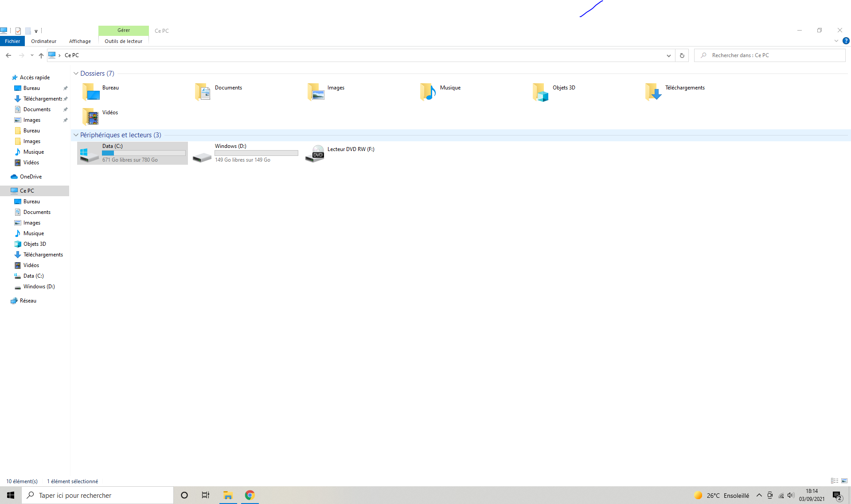Click the Data (C:) storage usage bar
This screenshot has height=504, width=851.
tap(144, 153)
